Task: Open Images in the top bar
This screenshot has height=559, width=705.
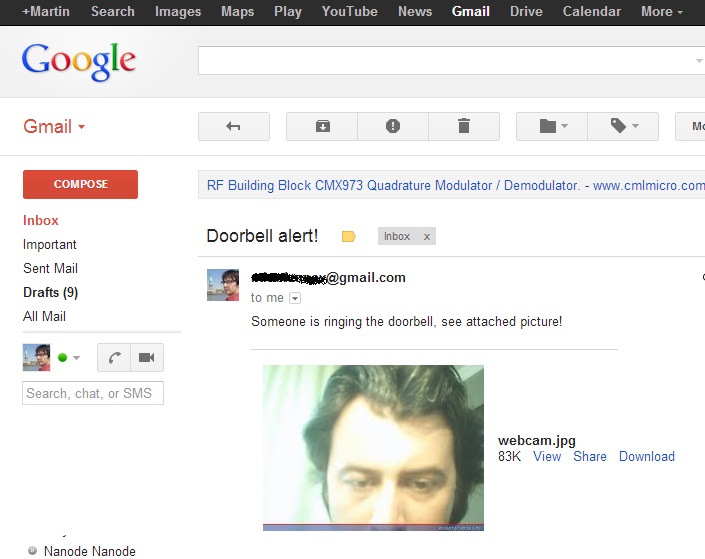Action: click(178, 11)
